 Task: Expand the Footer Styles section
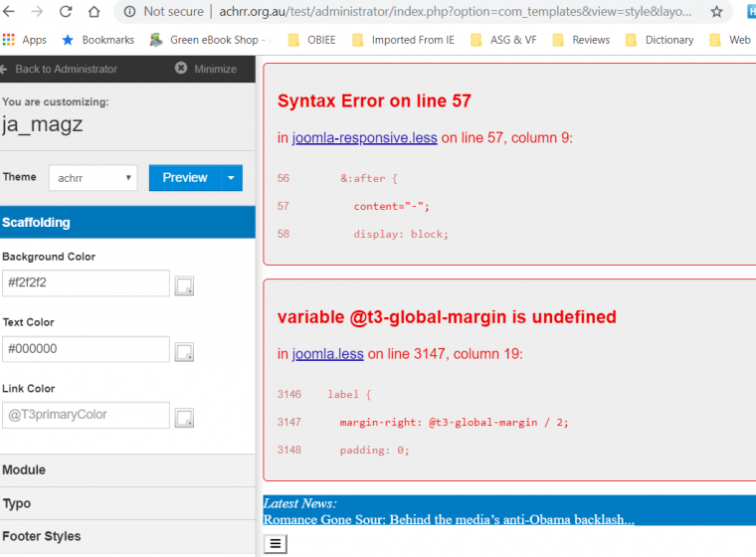click(42, 536)
